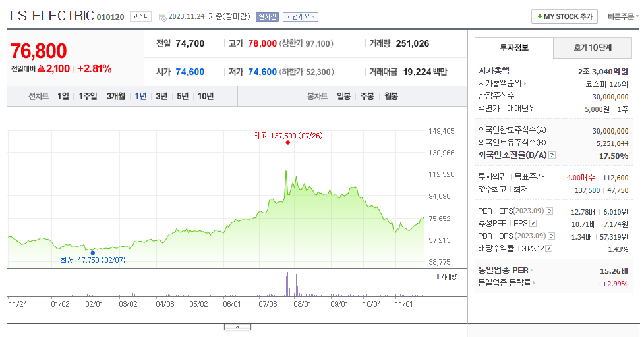The image size is (644, 337).
Task: Click the 상한가 97,100 upper limit text
Action: [306, 44]
